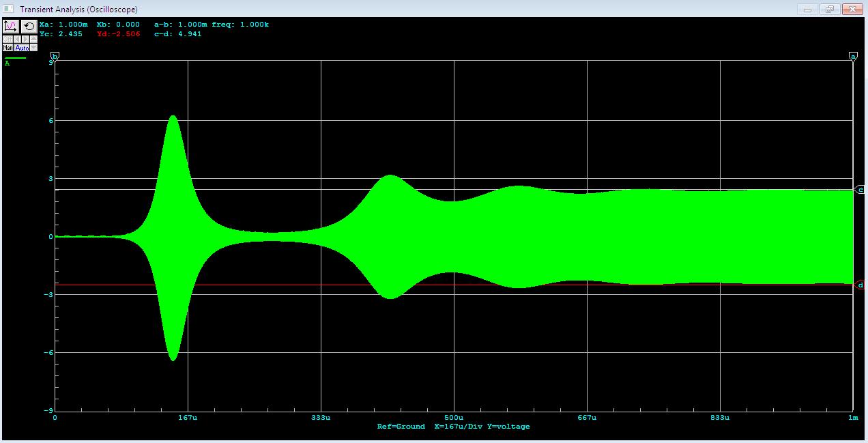Click the circular arrow reset button
The image size is (868, 443).
(x=29, y=27)
